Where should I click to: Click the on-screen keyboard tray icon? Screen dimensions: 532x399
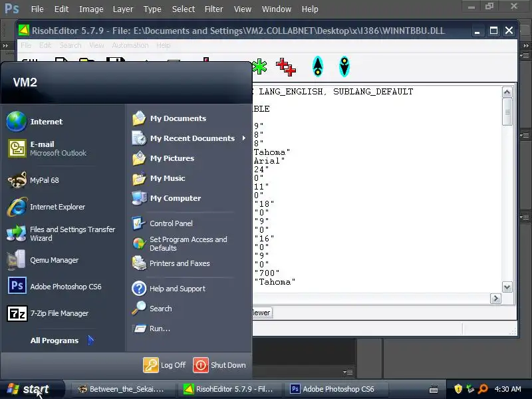coord(434,389)
